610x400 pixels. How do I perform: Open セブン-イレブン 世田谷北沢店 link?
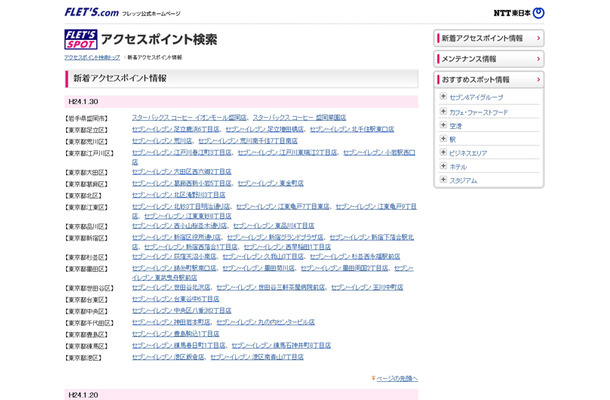[171, 288]
